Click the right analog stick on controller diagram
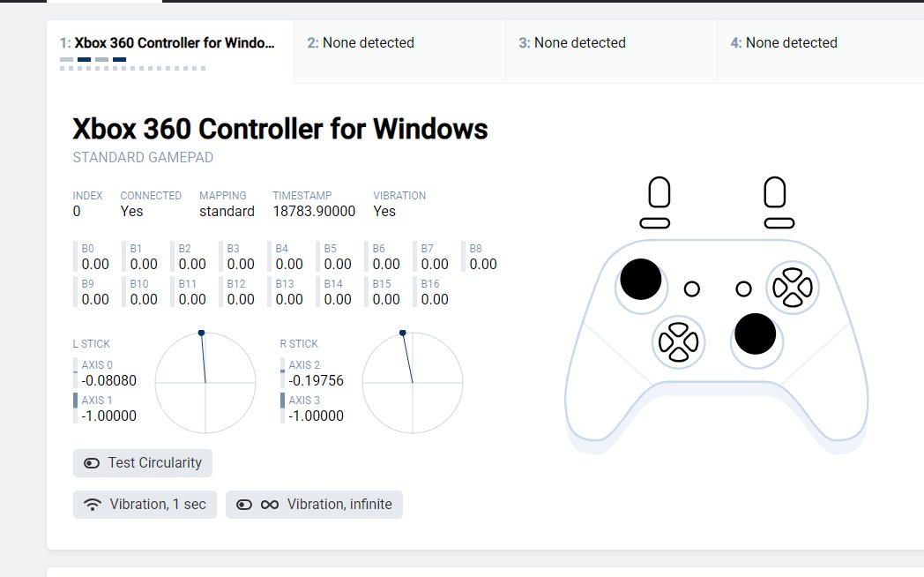The width and height of the screenshot is (924, 577). pos(755,333)
